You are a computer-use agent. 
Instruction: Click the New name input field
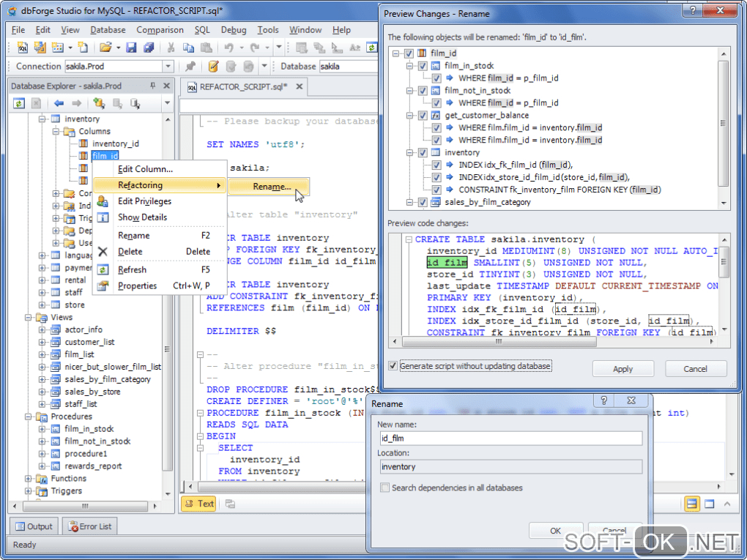coord(510,438)
